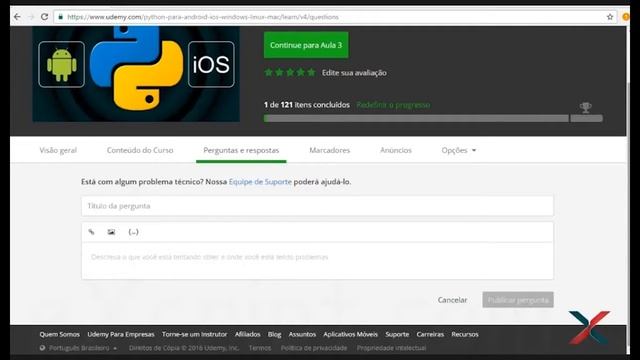Click the browser URL address bar
This screenshot has height=360, width=640.
pos(335,17)
